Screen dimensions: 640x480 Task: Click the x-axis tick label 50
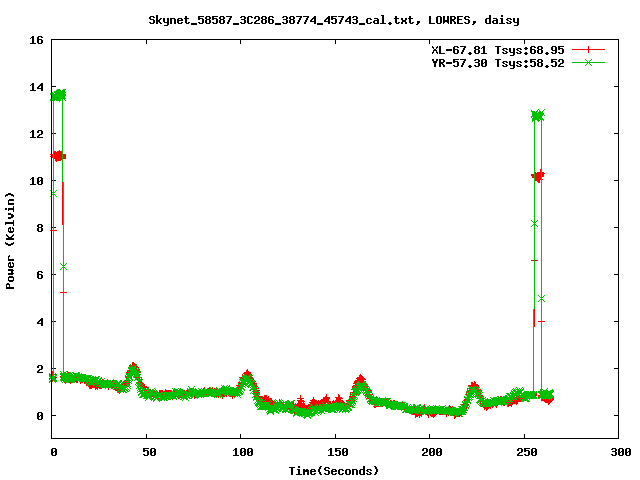(x=149, y=452)
